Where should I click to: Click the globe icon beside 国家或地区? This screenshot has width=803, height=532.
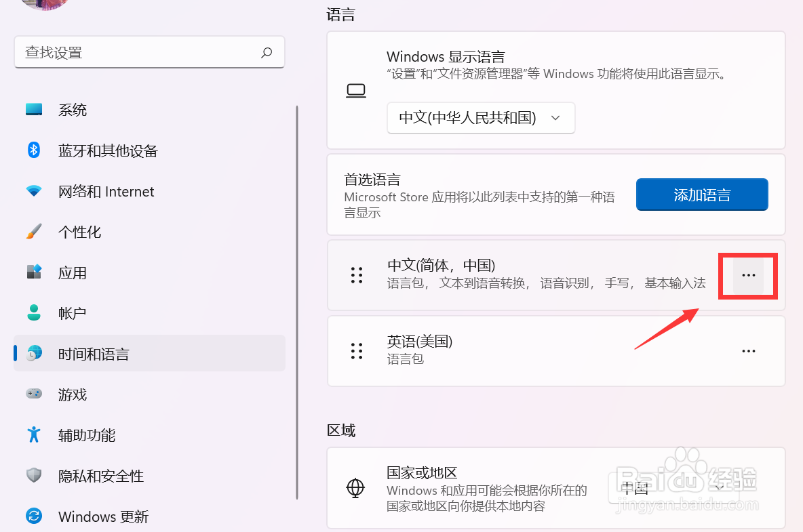355,488
